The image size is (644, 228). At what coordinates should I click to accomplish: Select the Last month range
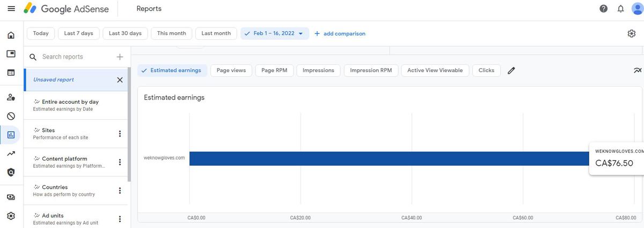[x=216, y=33]
